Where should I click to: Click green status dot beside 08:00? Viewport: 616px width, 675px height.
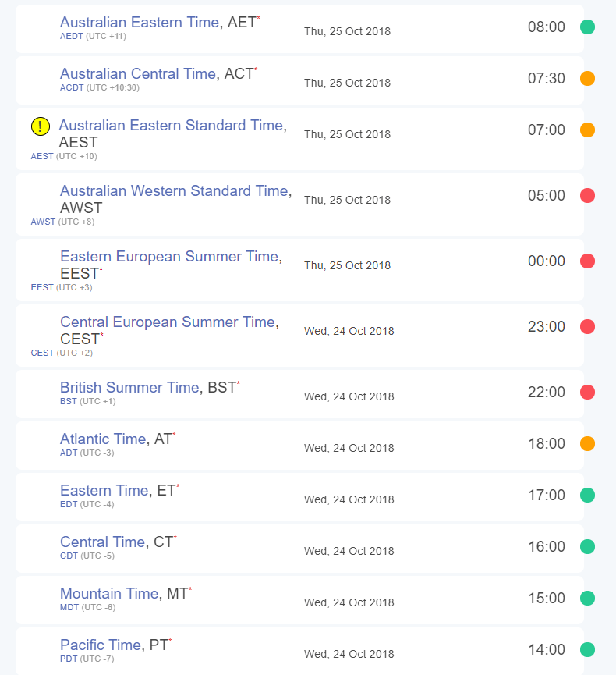[x=587, y=27]
